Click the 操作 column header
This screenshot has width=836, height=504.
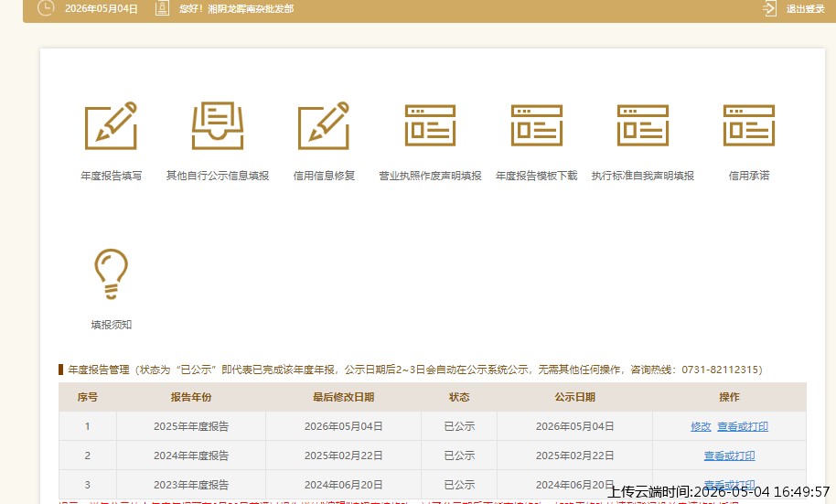tap(729, 397)
